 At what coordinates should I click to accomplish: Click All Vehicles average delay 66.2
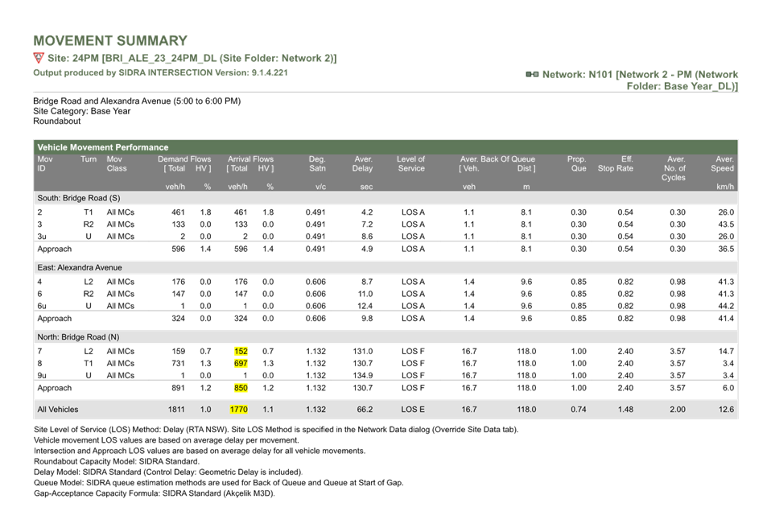tap(365, 410)
